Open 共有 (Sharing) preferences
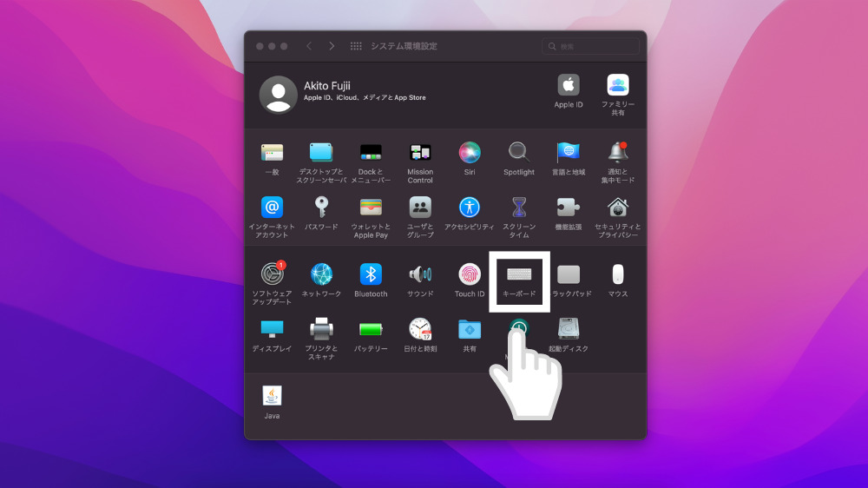Viewport: 868px width, 488px height. click(470, 329)
